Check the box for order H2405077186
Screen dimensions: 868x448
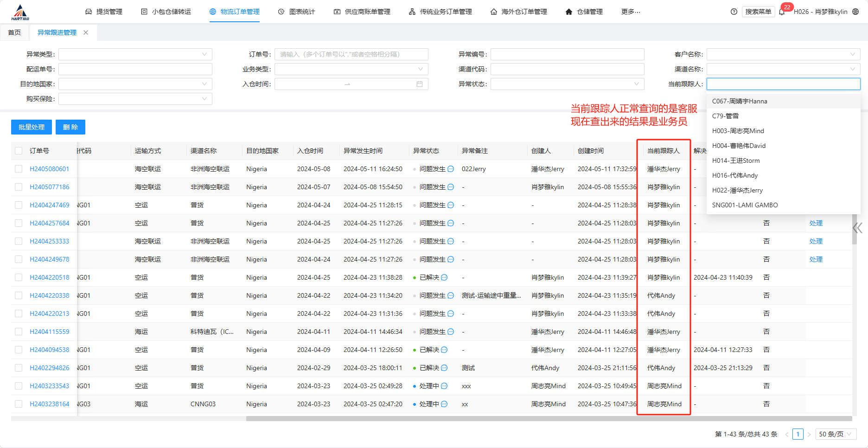click(x=19, y=187)
